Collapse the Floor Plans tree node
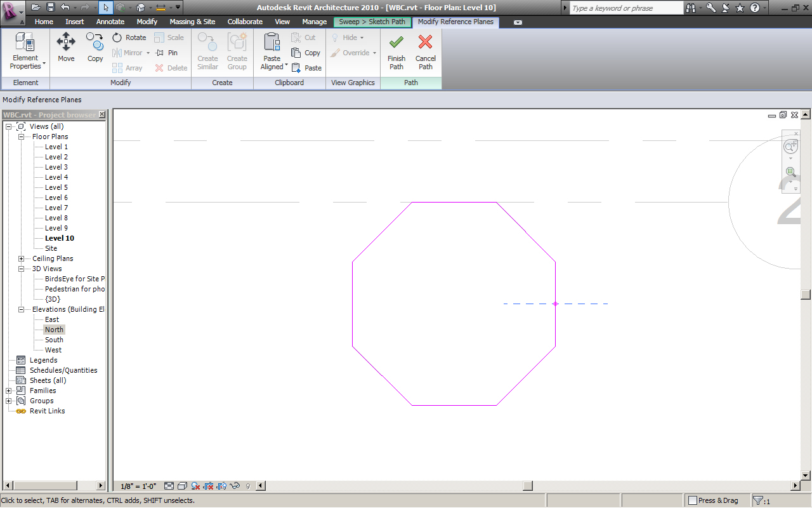Image resolution: width=812 pixels, height=508 pixels. [x=21, y=137]
